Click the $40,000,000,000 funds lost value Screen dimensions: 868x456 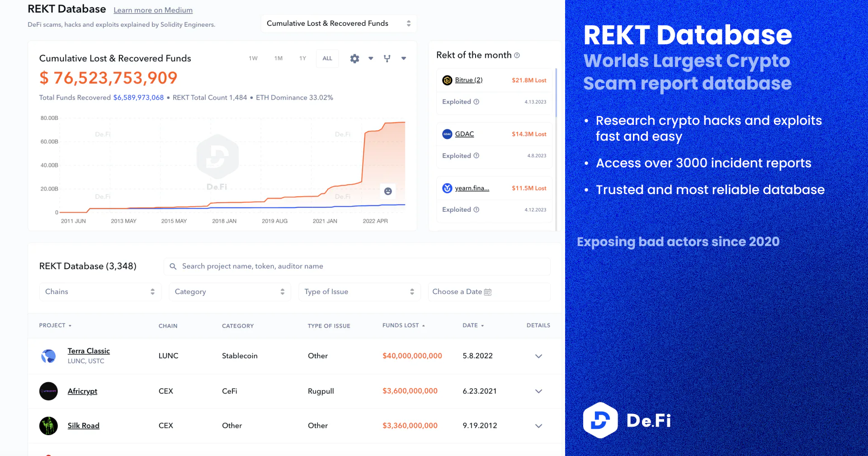click(x=412, y=356)
